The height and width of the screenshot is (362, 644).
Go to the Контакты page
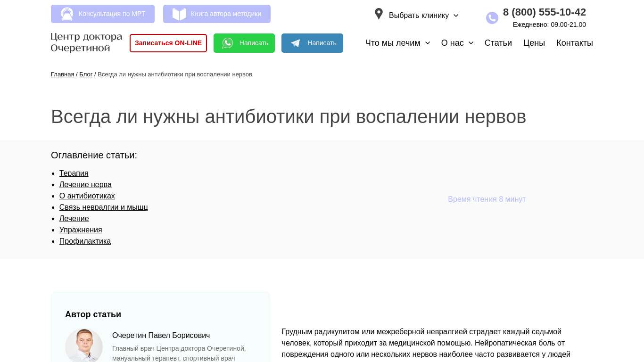click(574, 43)
